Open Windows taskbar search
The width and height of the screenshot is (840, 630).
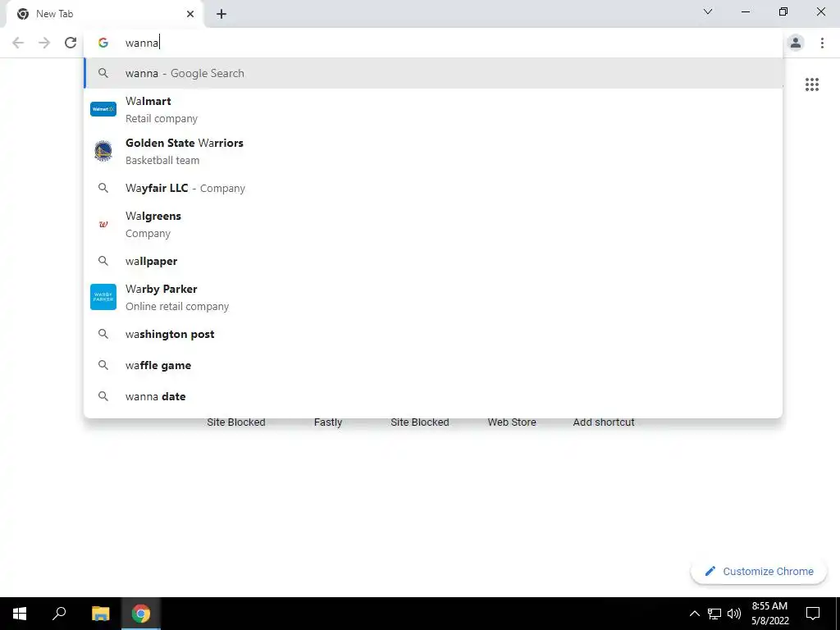59,614
